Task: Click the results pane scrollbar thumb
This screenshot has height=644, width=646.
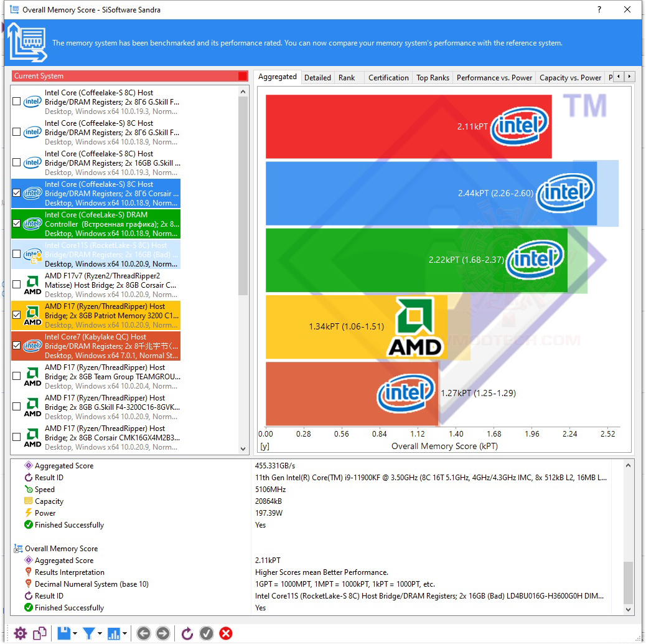Action: tap(628, 582)
